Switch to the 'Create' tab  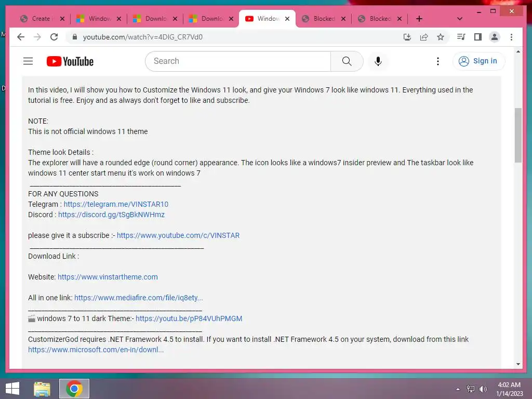tap(41, 19)
